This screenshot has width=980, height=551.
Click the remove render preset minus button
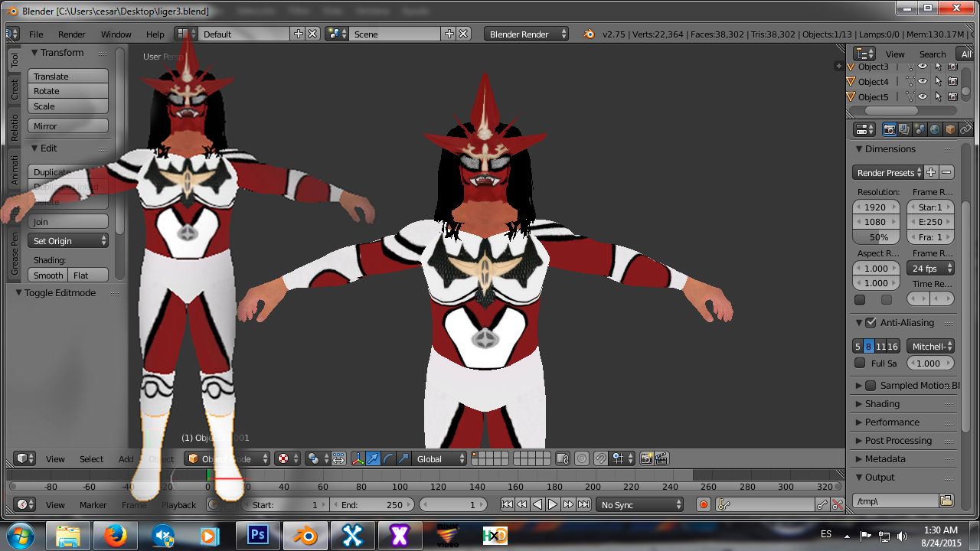pyautogui.click(x=947, y=172)
